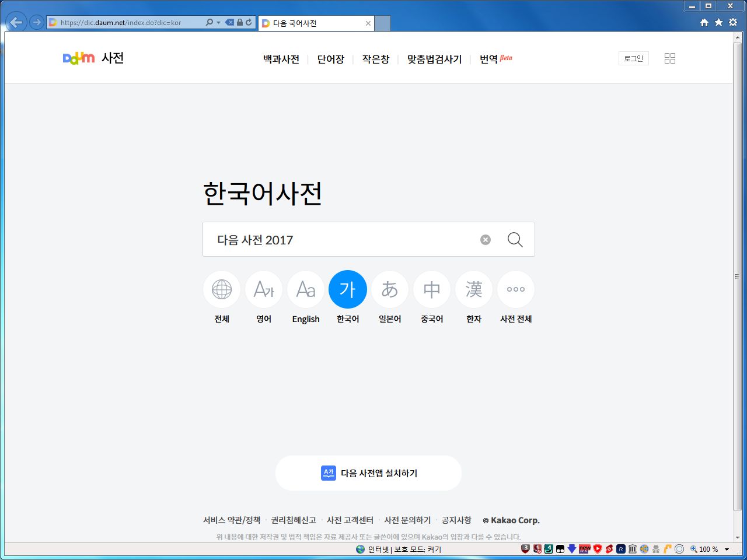Select the English Aa dictionary icon
Screen dimensions: 747x560
306,289
